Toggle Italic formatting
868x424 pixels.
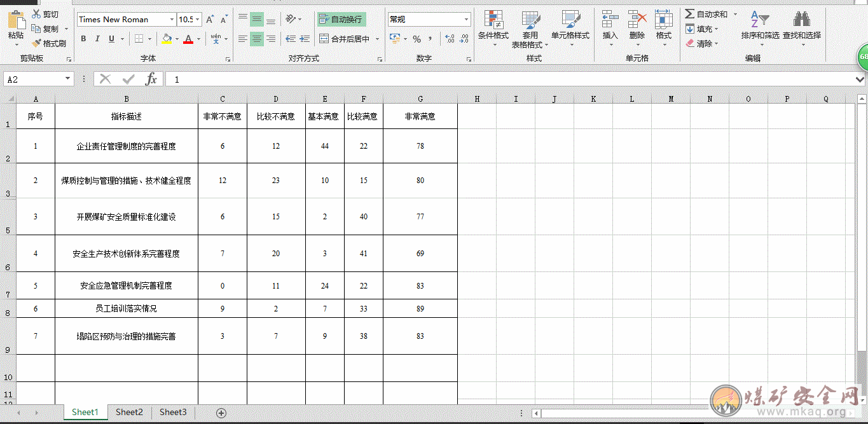coord(97,39)
